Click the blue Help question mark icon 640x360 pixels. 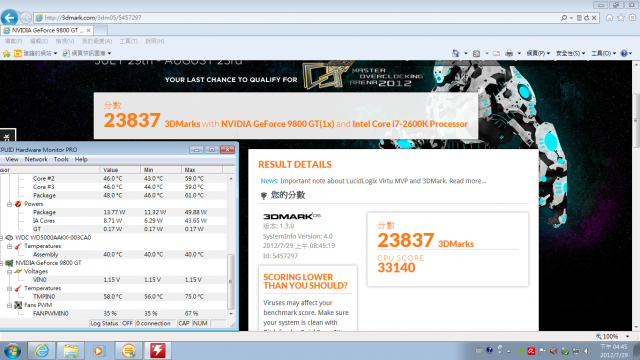click(624, 53)
